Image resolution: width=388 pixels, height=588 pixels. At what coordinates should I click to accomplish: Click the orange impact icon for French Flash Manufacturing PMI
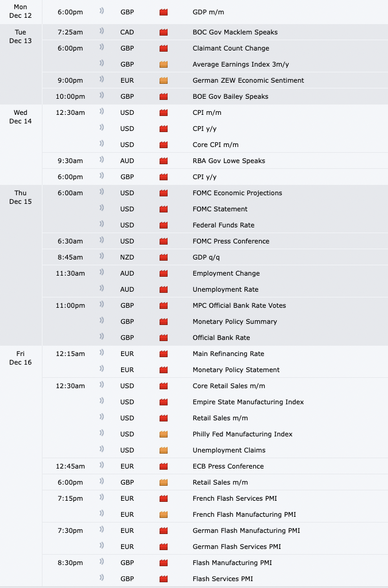(x=164, y=514)
